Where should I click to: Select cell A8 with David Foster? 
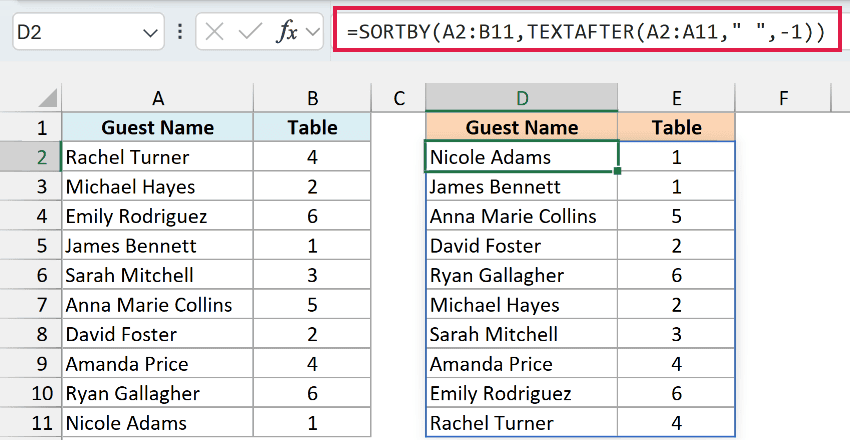pos(157,334)
